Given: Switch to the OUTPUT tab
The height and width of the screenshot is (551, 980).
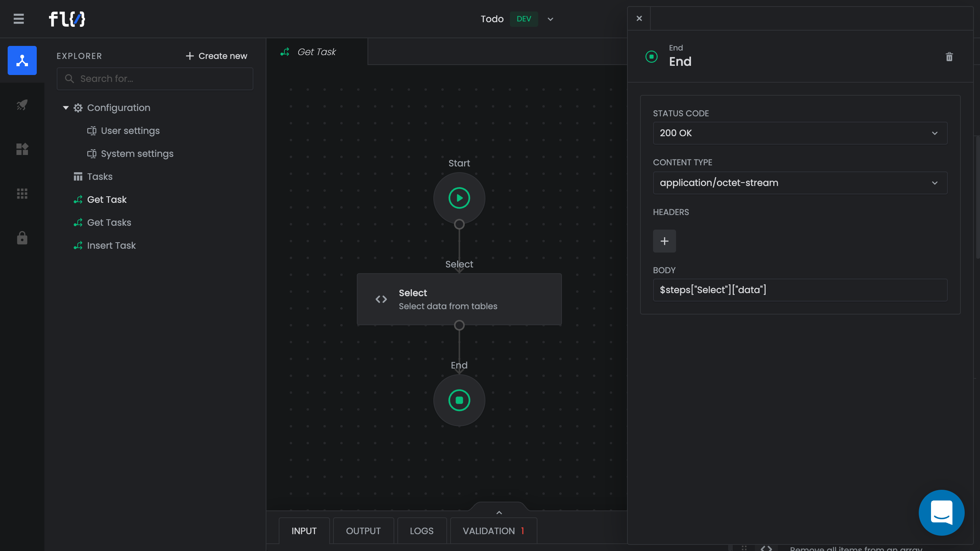Looking at the screenshot, I should 363,531.
